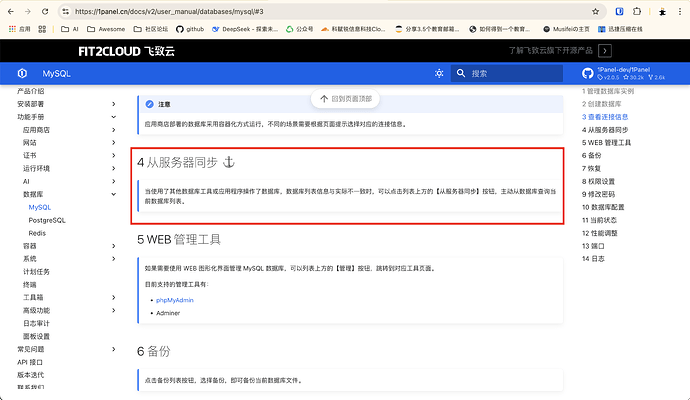Open the github bookmark
The width and height of the screenshot is (690, 400).
190,29
